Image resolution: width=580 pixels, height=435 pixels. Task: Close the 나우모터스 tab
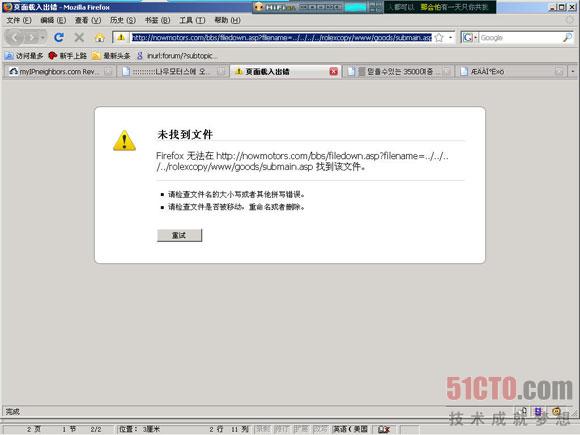point(221,71)
